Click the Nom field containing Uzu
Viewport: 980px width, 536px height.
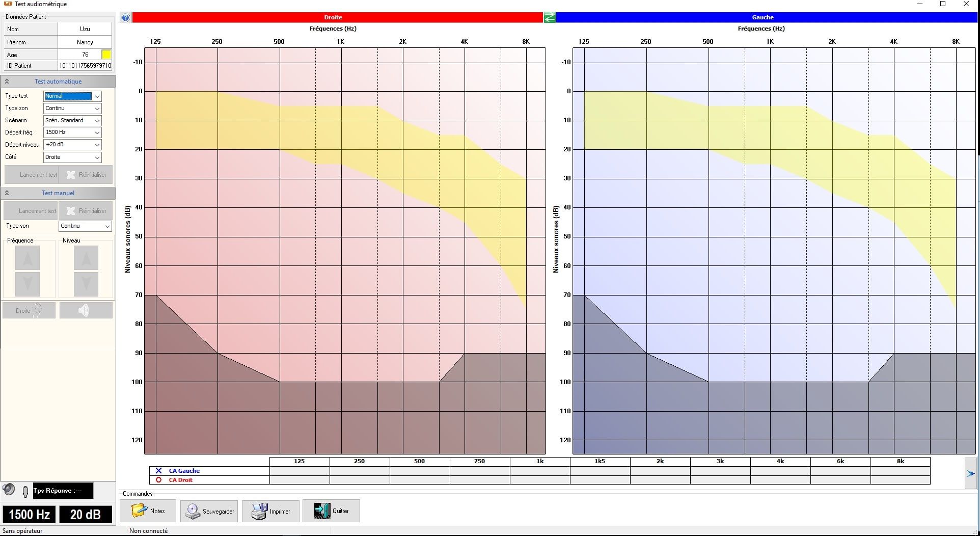[85, 29]
